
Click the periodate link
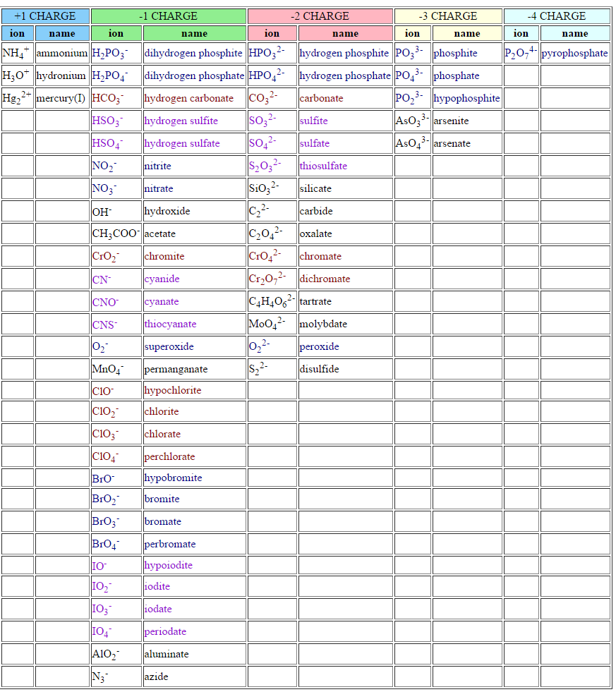pos(165,631)
